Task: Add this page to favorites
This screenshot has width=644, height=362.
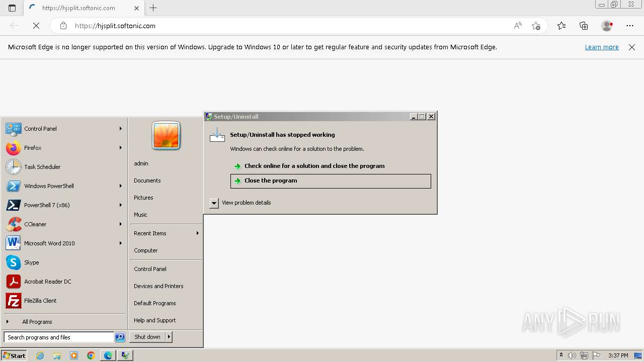Action: click(536, 26)
